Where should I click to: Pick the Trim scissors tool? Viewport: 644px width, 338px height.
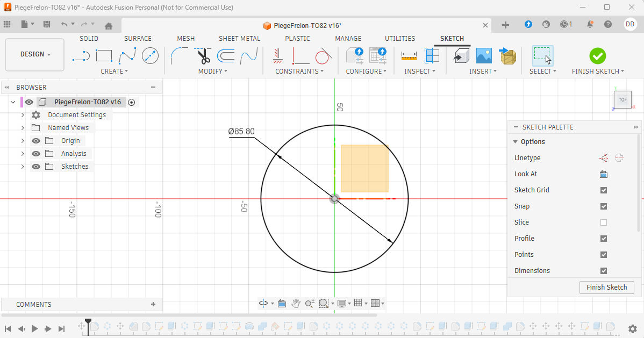(x=204, y=55)
